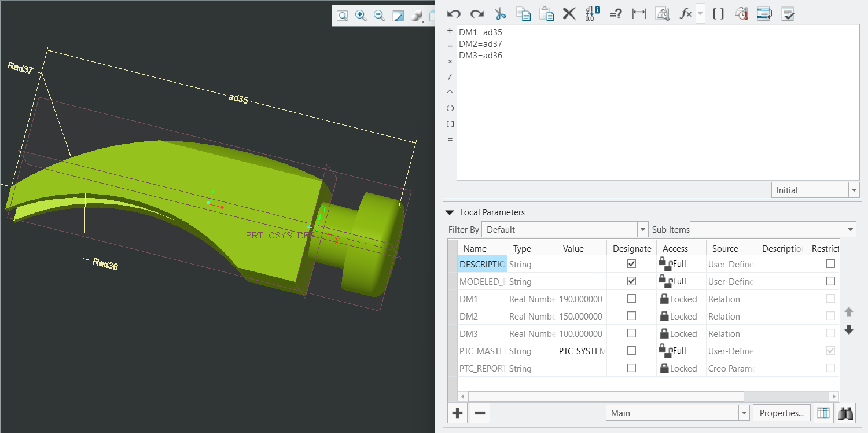
Task: Collapse the Local Parameters section
Action: tap(450, 212)
